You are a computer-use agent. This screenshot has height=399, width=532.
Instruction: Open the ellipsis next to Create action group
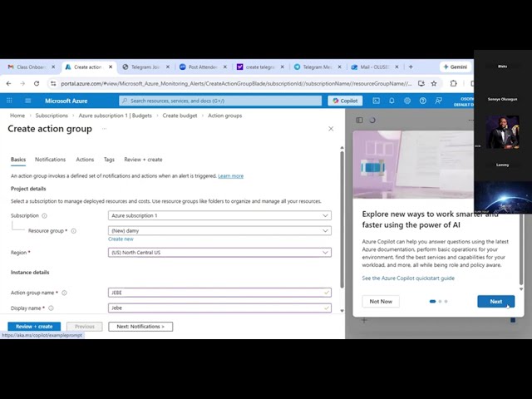pos(104,129)
